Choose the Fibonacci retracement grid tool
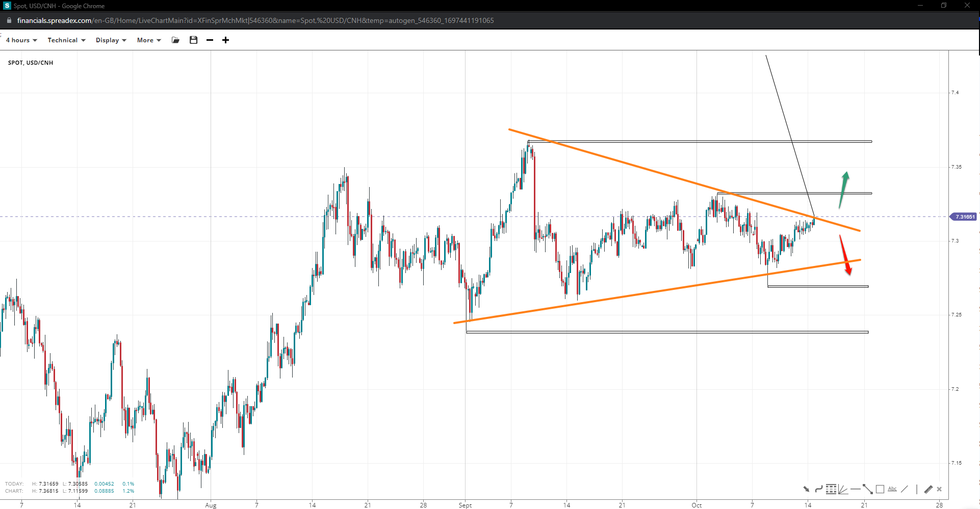This screenshot has width=980, height=509. point(831,489)
